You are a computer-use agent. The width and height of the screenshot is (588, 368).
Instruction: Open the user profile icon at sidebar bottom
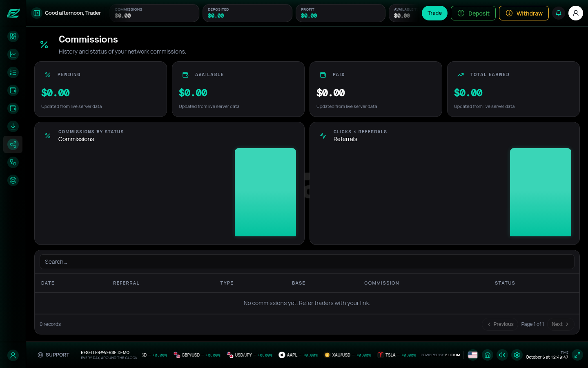tap(13, 355)
